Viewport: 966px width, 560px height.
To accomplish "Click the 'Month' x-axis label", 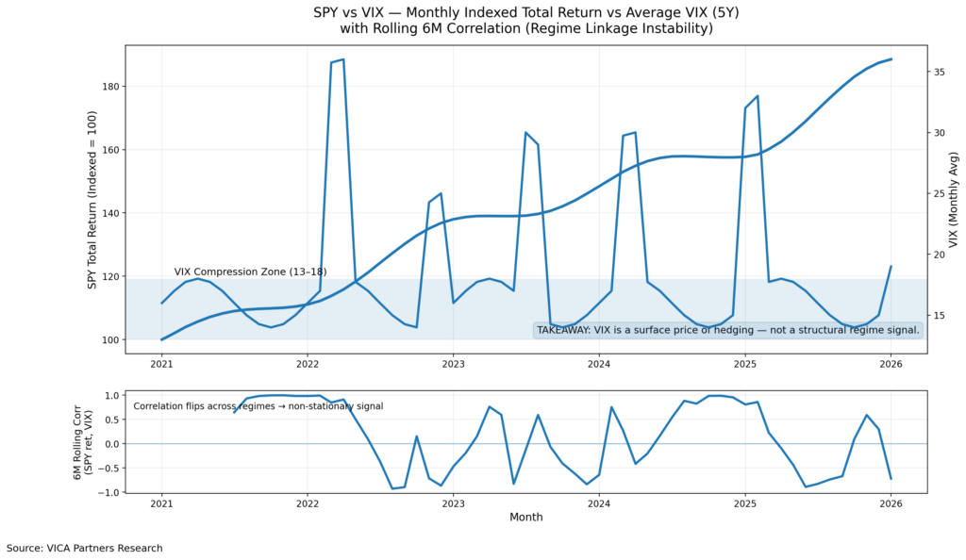I will click(525, 517).
